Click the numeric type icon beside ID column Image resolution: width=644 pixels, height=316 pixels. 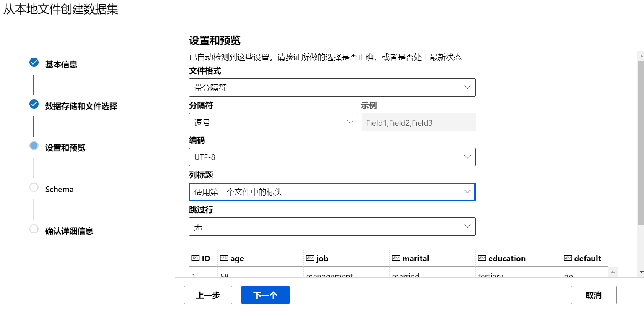(195, 258)
